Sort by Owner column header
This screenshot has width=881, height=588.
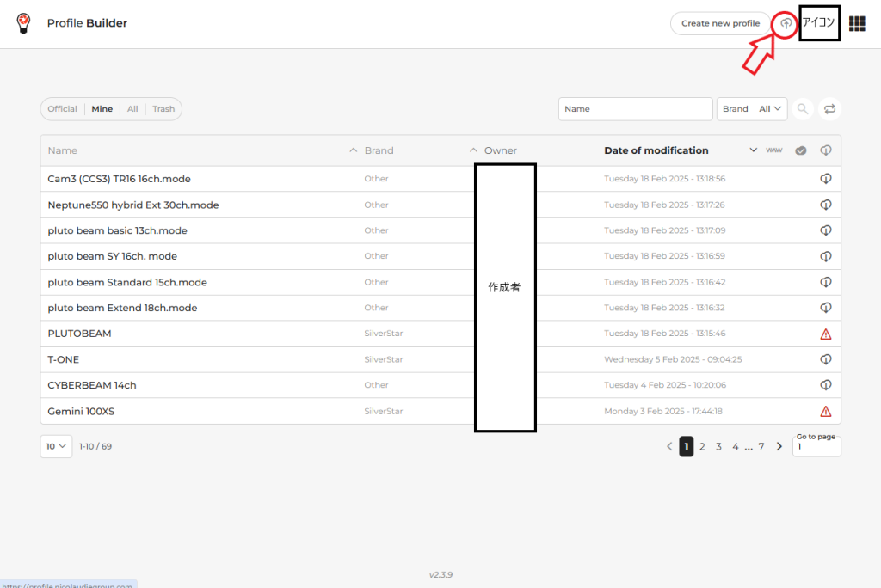pyautogui.click(x=500, y=150)
